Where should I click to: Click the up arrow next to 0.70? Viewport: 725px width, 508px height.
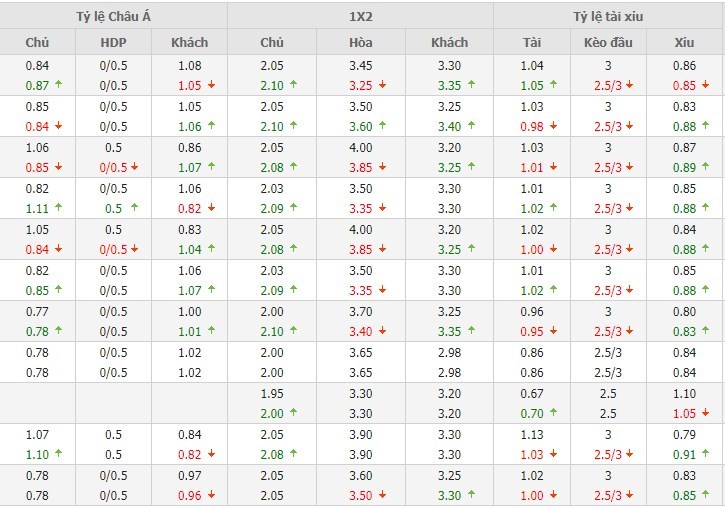coord(553,413)
